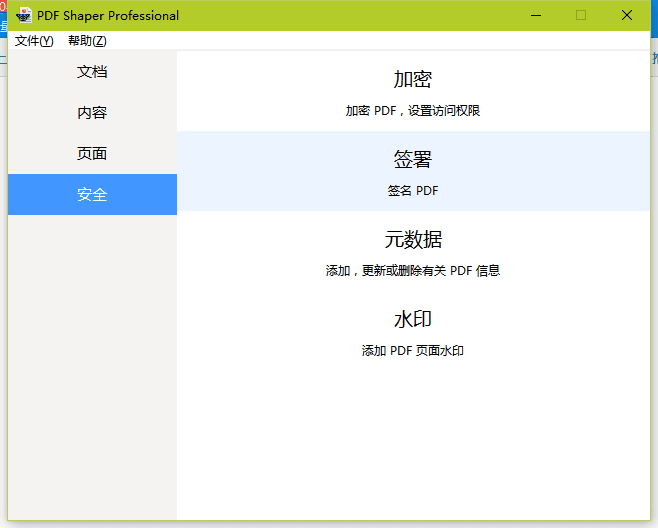Screen dimensions: 658x528
Task: Open the 加密 PDF encryption tool
Action: click(413, 91)
